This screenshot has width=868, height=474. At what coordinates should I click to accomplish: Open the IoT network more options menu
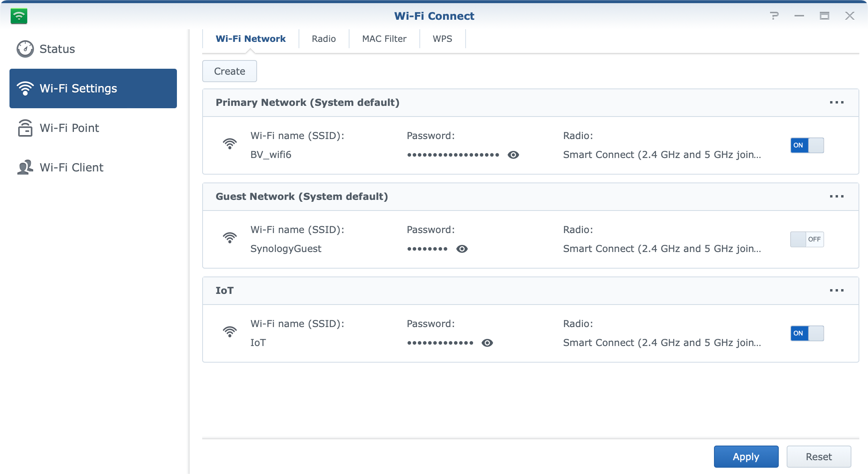pos(836,290)
